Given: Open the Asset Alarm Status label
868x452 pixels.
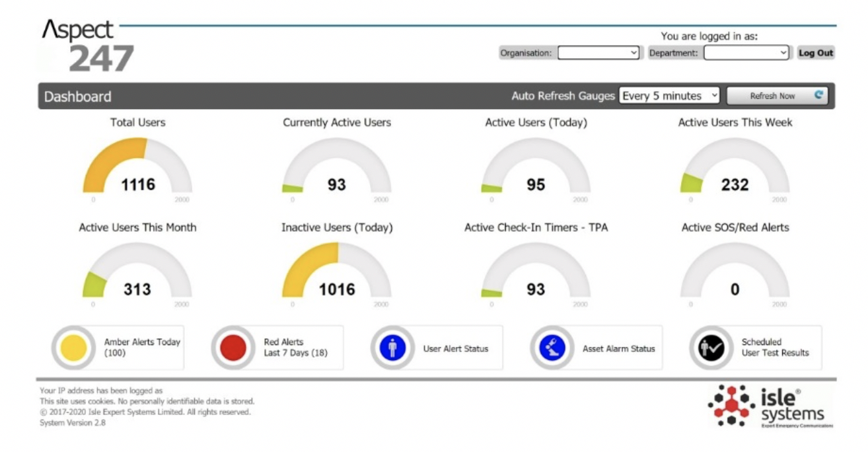Looking at the screenshot, I should click(x=619, y=348).
